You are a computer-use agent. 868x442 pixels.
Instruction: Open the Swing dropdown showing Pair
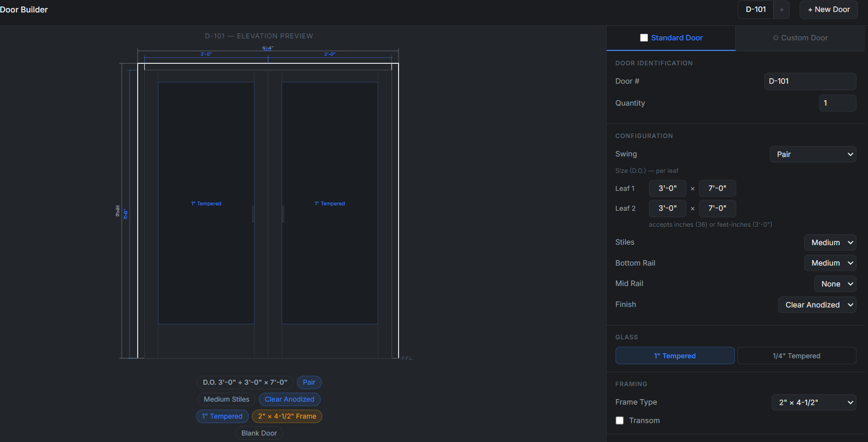[813, 154]
